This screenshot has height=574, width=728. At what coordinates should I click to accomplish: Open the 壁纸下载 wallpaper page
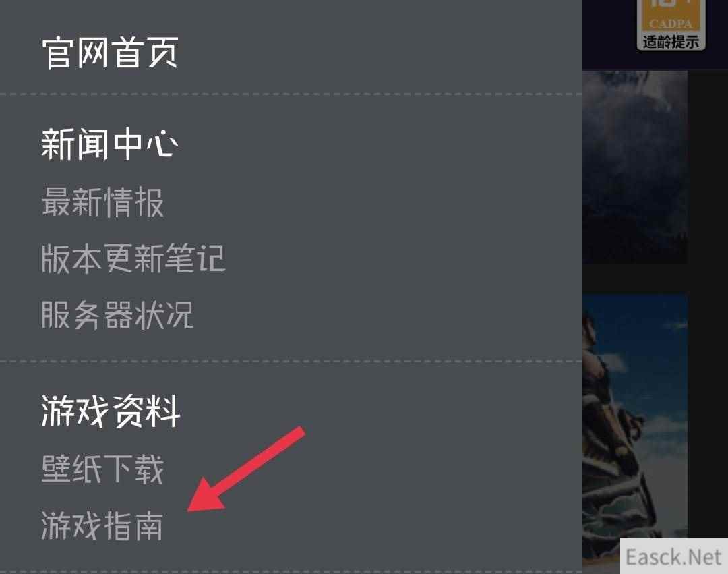click(x=102, y=469)
